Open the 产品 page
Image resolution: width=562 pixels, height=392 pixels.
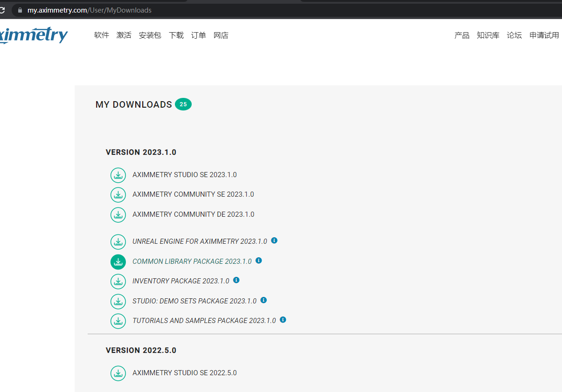pos(462,35)
